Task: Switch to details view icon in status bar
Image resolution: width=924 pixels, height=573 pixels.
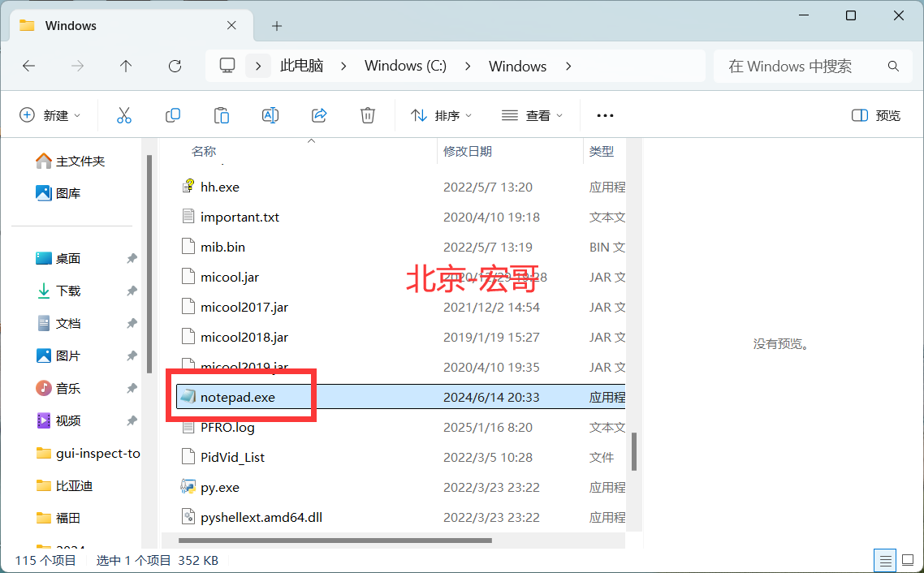Action: (885, 561)
